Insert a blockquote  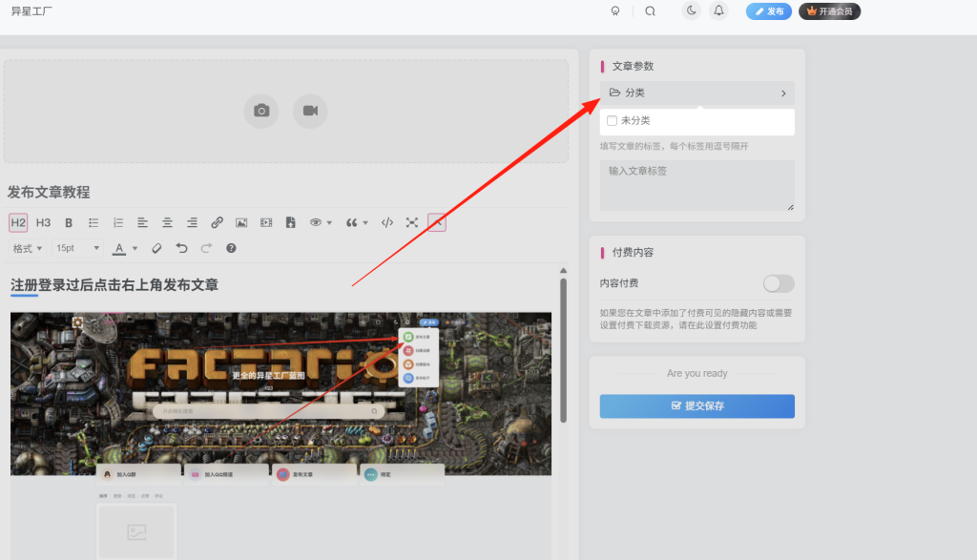click(x=351, y=222)
